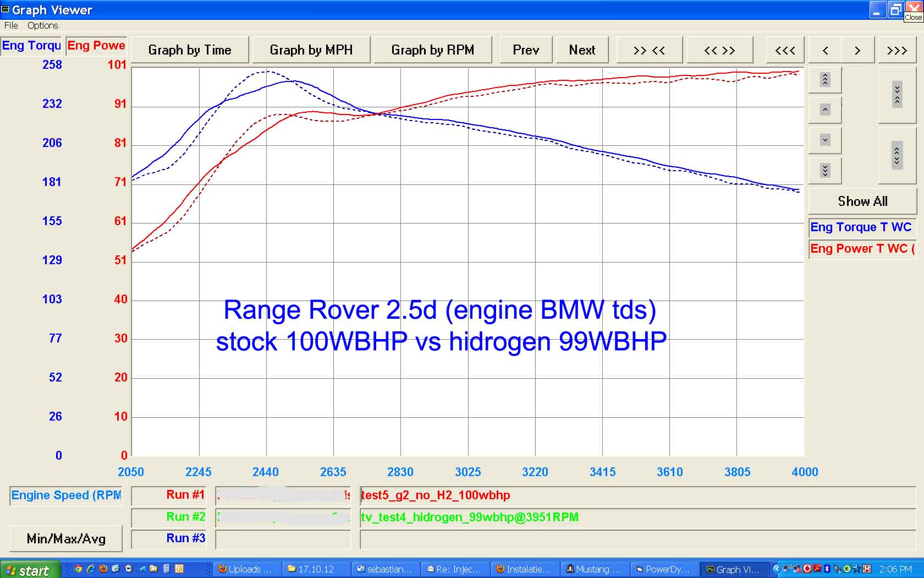
Task: Open the calculator quick launch icon
Action: click(x=167, y=569)
